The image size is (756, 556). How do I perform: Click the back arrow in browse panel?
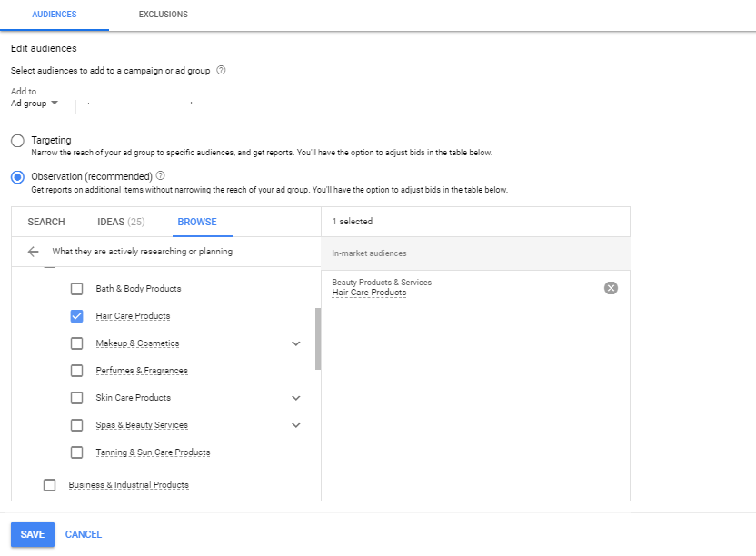click(34, 252)
